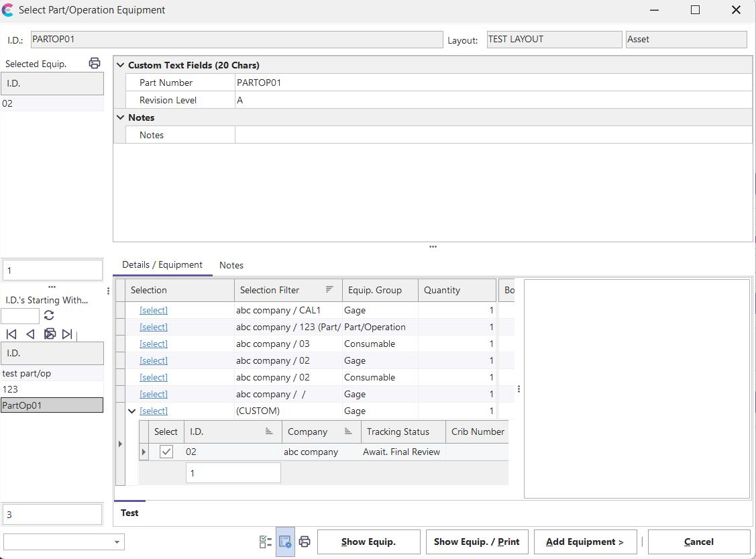Collapse the (CUSTOM) Gage row

coord(132,411)
